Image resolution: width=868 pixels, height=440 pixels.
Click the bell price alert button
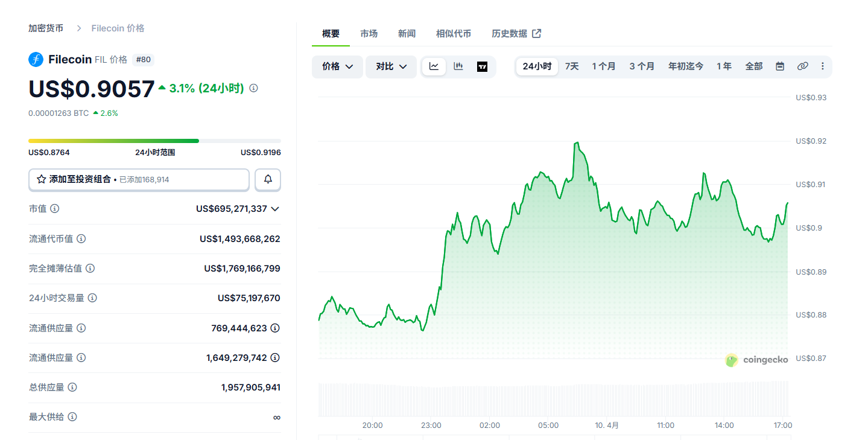coord(268,179)
